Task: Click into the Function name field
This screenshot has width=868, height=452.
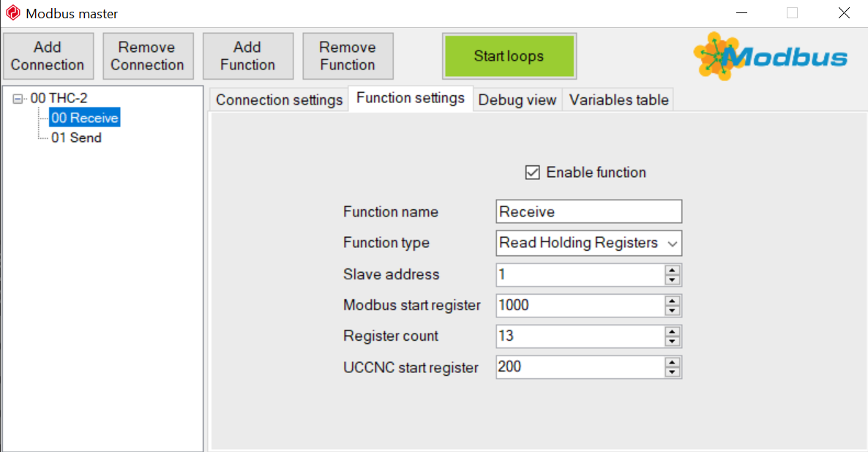Action: tap(588, 212)
